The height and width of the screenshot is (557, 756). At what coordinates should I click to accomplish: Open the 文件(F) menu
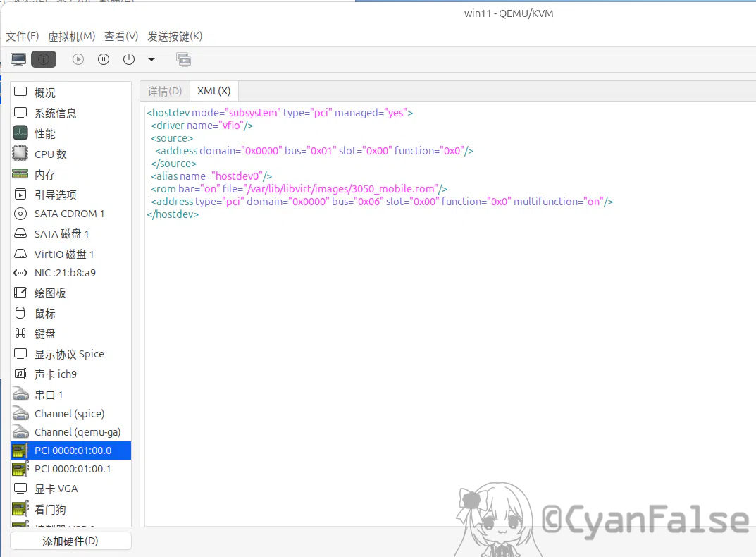click(23, 36)
